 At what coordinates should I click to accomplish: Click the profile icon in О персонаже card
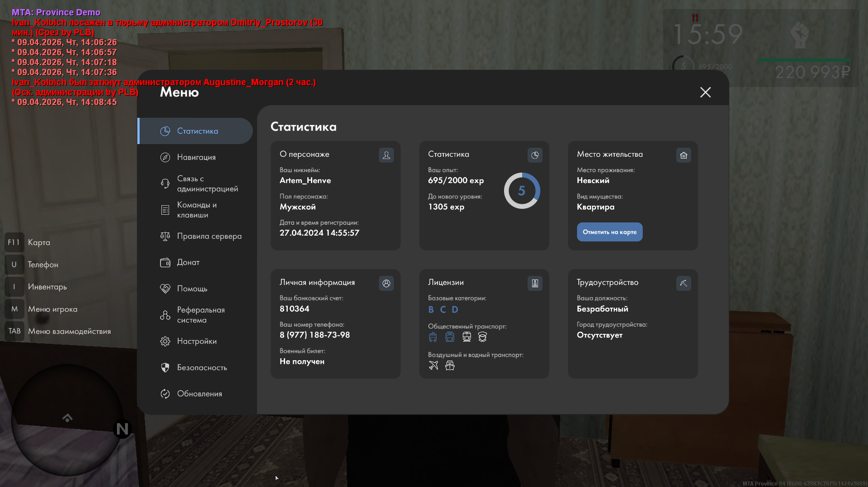point(386,155)
